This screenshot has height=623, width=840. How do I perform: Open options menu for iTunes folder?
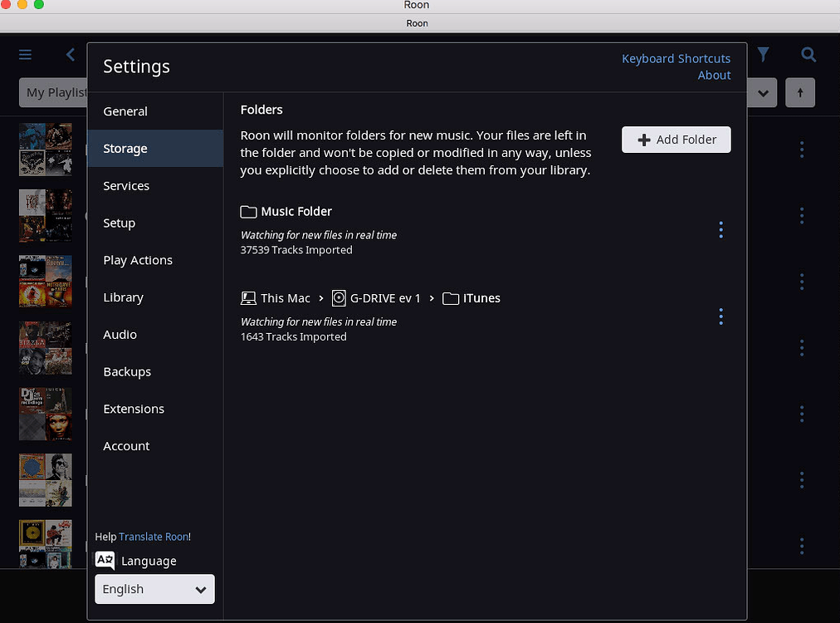720,316
